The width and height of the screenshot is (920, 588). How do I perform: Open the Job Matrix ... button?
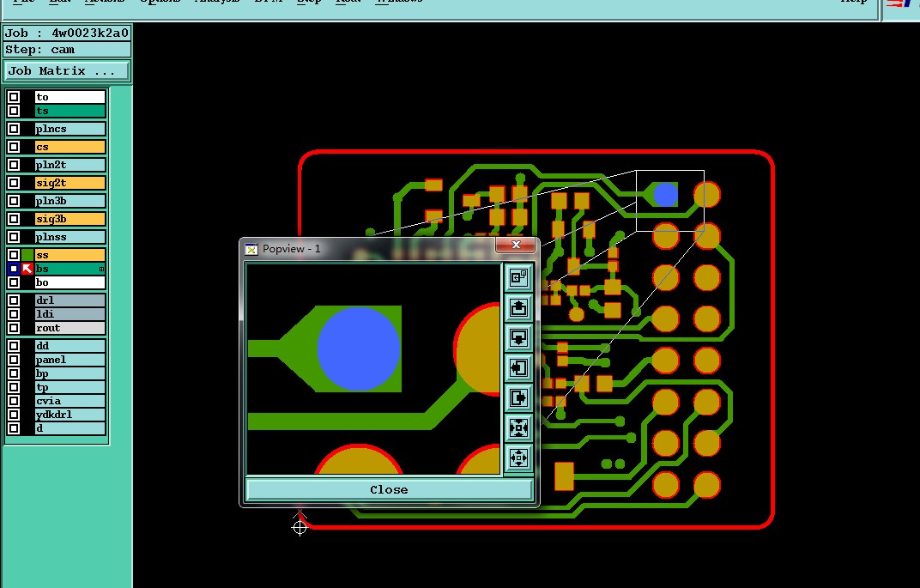click(66, 71)
